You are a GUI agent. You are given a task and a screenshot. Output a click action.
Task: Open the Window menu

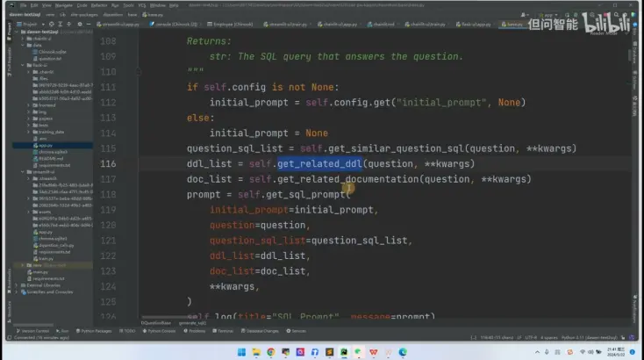point(157,5)
